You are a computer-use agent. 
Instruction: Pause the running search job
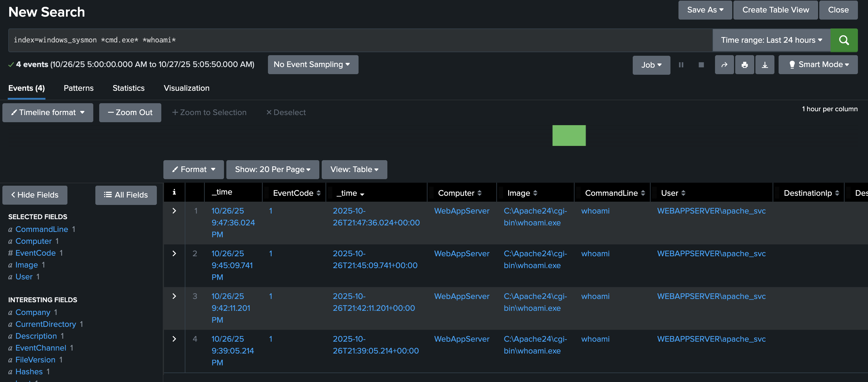click(x=681, y=65)
